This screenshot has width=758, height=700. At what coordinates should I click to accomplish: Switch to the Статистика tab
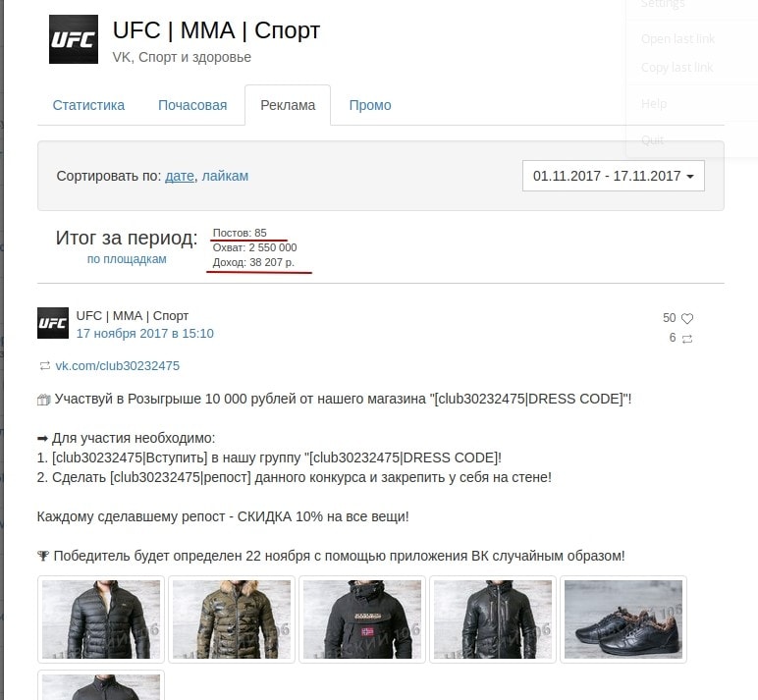(x=88, y=105)
